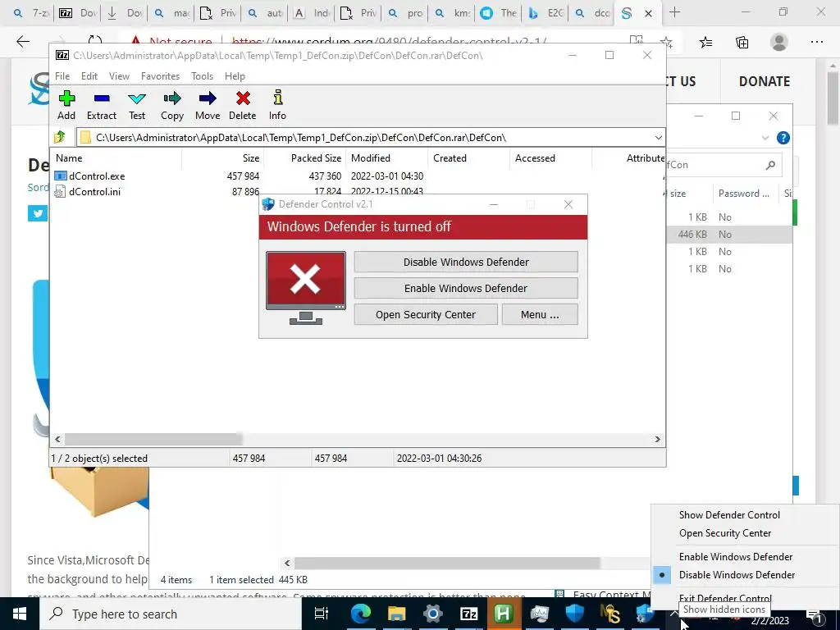
Task: Open the Tools menu in 7-Zip
Action: (202, 76)
